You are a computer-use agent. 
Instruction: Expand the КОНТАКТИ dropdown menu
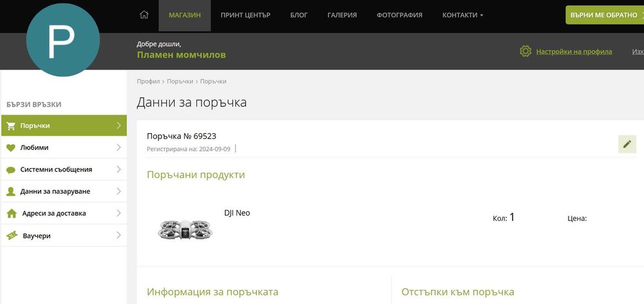point(462,15)
